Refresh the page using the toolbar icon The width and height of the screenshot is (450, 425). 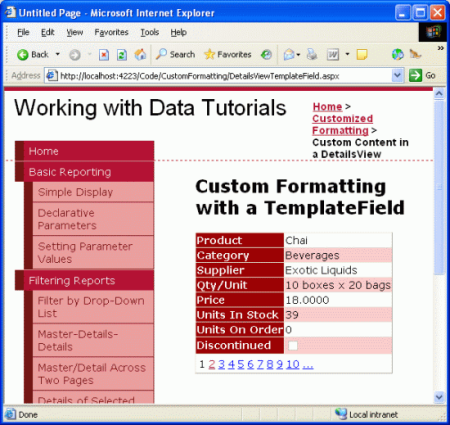coord(122,55)
